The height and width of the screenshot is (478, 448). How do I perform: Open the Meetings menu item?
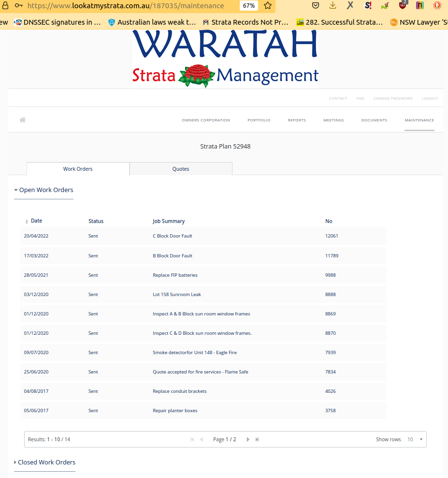click(334, 120)
